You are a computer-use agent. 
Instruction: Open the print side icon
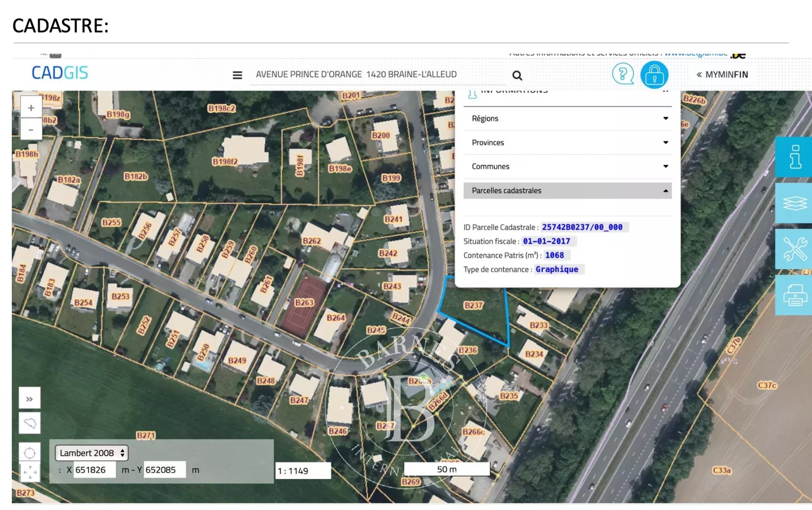point(794,295)
